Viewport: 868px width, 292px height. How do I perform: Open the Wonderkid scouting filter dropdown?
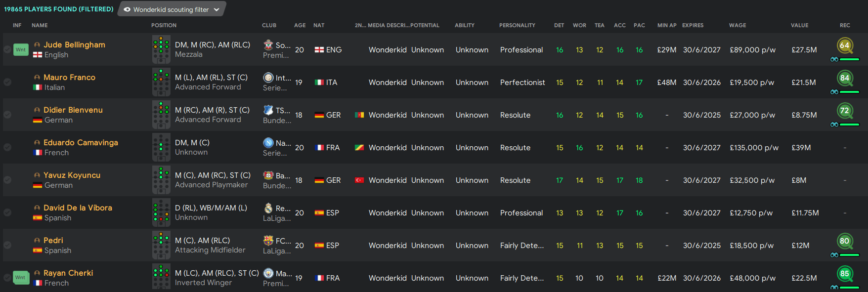172,9
